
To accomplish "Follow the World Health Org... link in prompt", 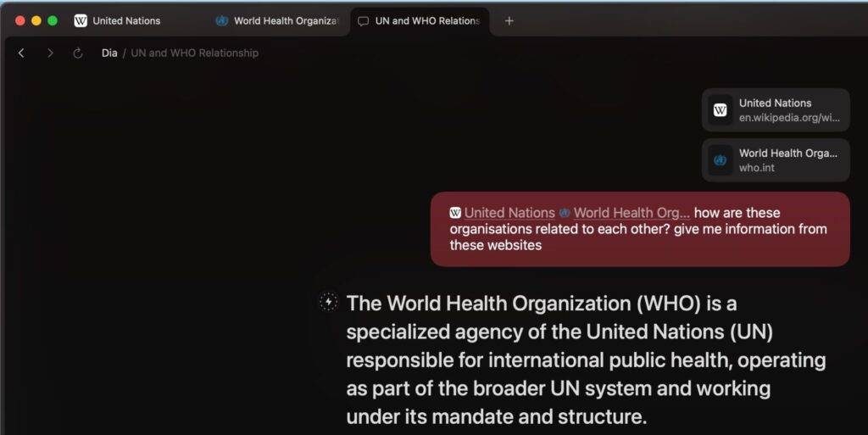I will (632, 213).
